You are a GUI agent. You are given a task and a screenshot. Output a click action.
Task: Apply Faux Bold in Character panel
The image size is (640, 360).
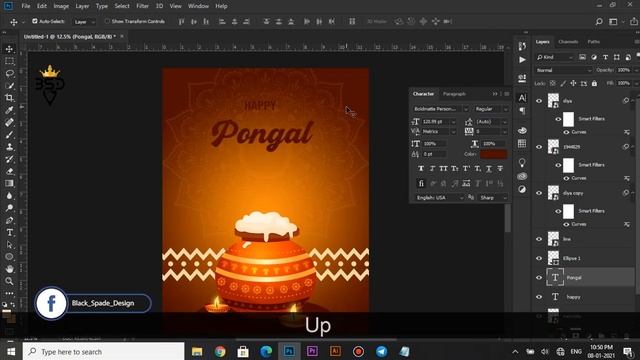coord(421,168)
